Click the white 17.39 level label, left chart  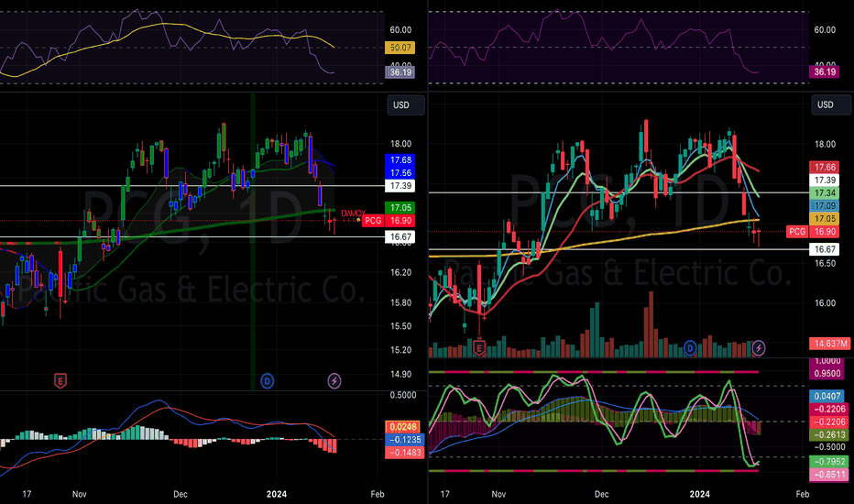pyautogui.click(x=400, y=186)
